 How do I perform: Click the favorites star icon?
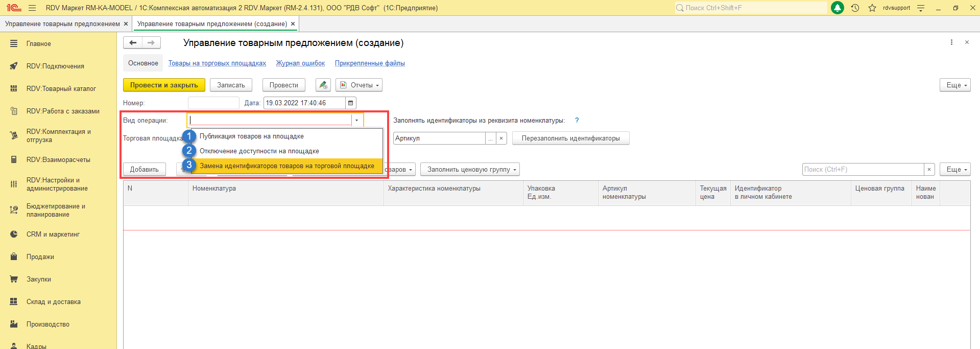(x=872, y=8)
